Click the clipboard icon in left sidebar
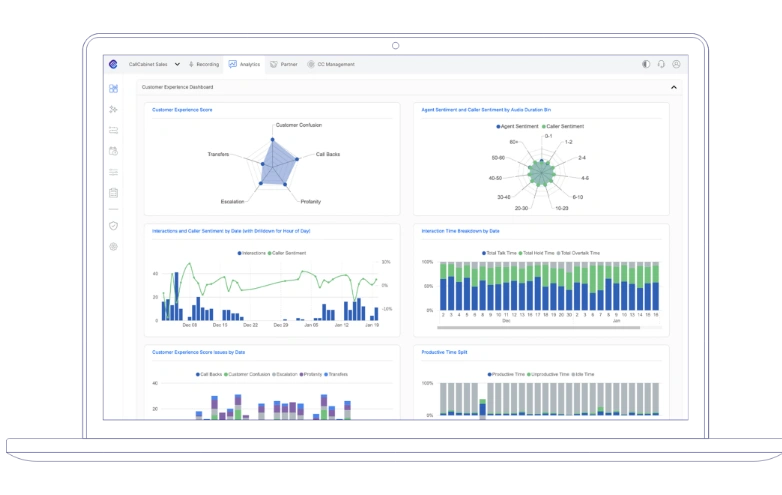Image resolution: width=782 pixels, height=495 pixels. tap(113, 192)
